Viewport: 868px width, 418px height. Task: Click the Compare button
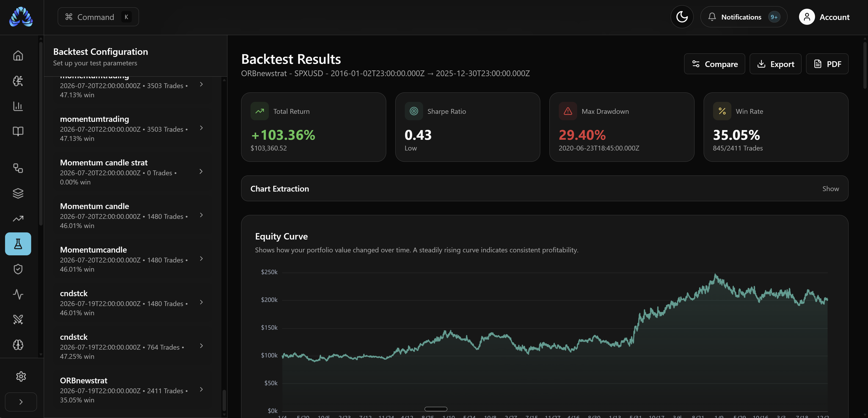click(x=714, y=64)
